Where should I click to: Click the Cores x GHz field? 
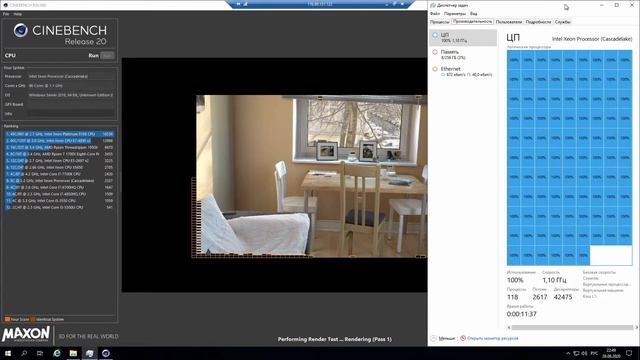pyautogui.click(x=71, y=86)
